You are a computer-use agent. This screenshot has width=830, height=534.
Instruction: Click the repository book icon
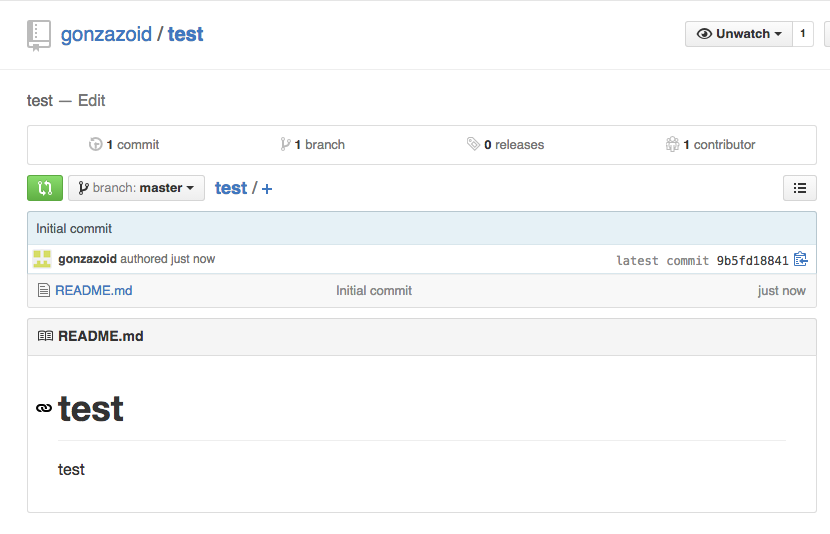tap(39, 35)
